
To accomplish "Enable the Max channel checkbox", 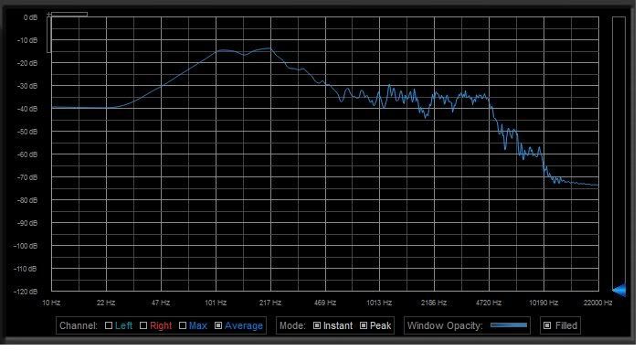I will click(183, 325).
